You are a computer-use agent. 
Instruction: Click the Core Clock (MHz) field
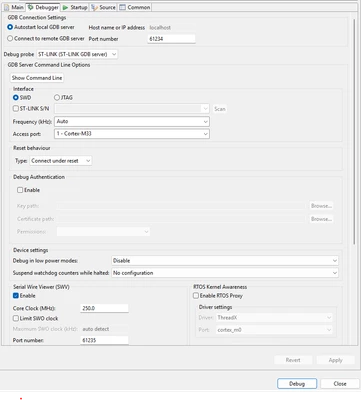coord(104,308)
